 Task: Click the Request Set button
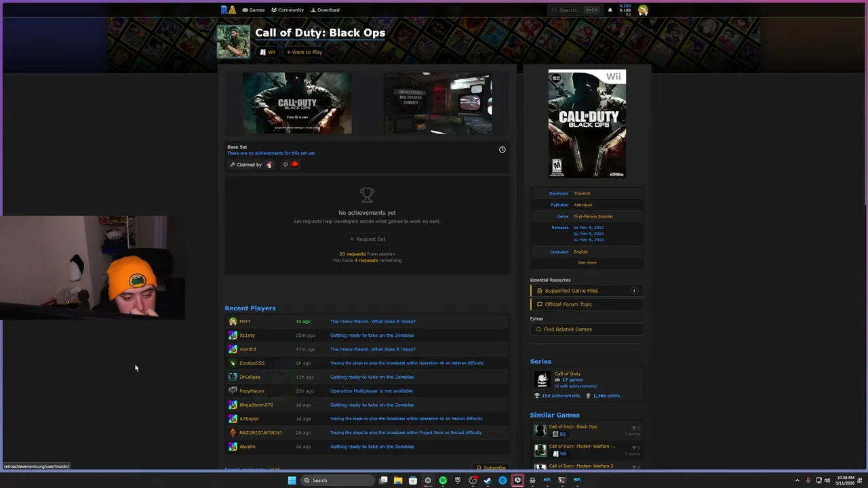[368, 239]
